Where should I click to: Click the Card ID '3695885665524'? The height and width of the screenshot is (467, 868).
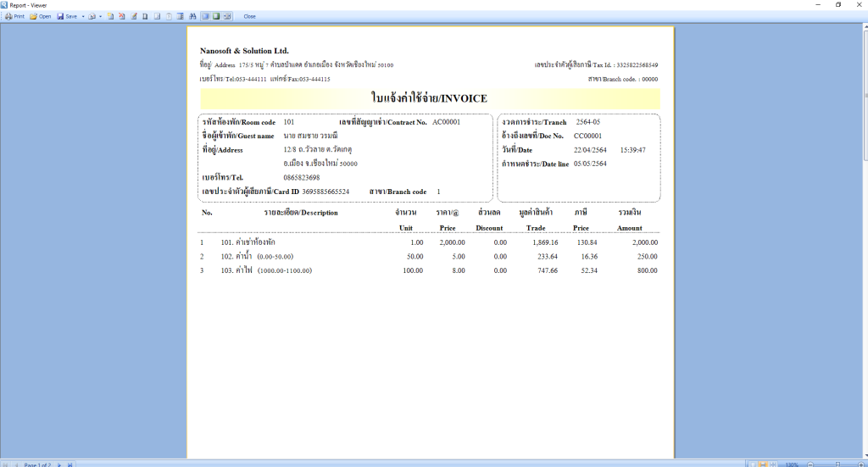click(325, 192)
